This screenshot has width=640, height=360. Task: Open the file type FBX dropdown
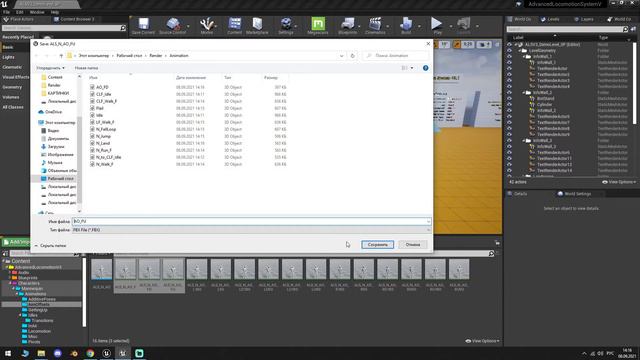click(x=251, y=230)
